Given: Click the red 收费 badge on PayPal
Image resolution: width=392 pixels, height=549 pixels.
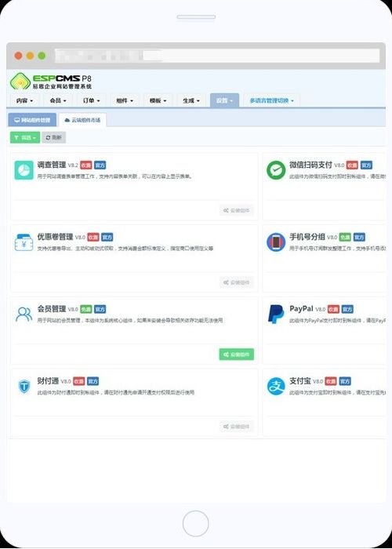Looking at the screenshot, I should coord(333,309).
